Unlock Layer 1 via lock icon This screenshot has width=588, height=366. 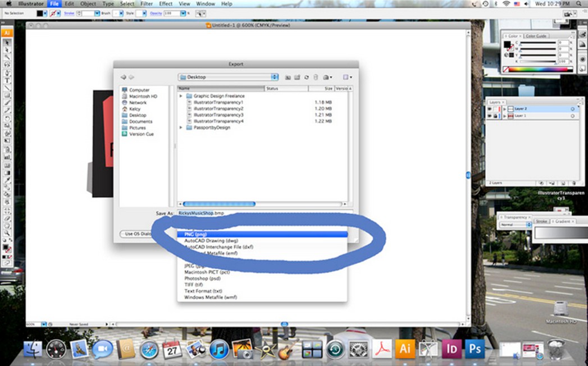click(x=496, y=116)
